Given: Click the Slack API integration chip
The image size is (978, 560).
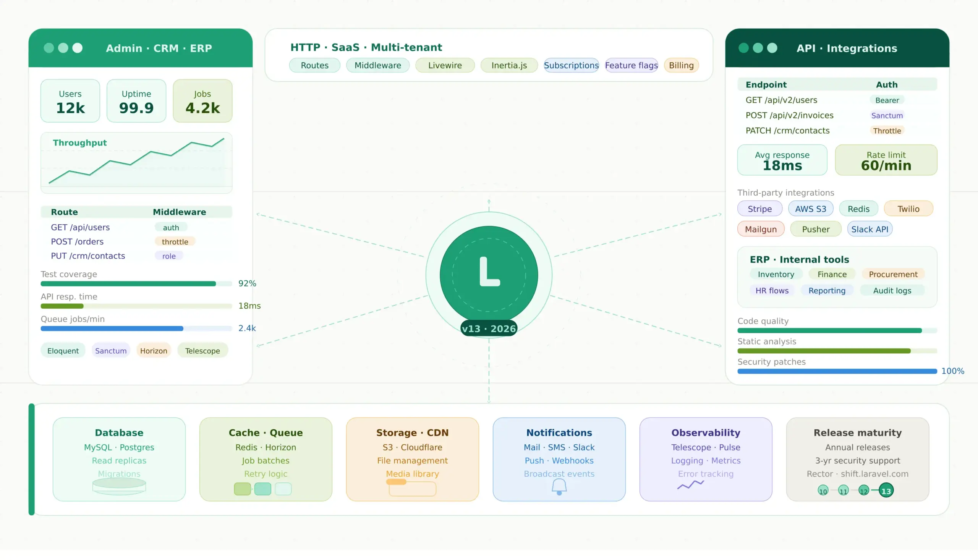Looking at the screenshot, I should click(x=869, y=229).
